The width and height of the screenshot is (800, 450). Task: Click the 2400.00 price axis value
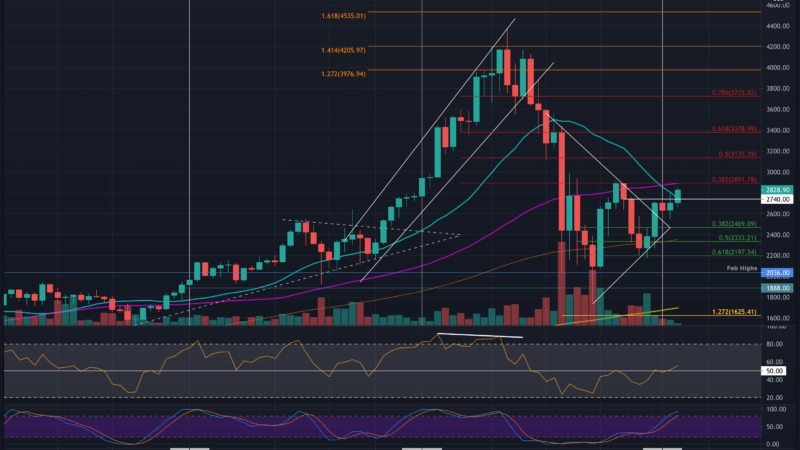[778, 235]
